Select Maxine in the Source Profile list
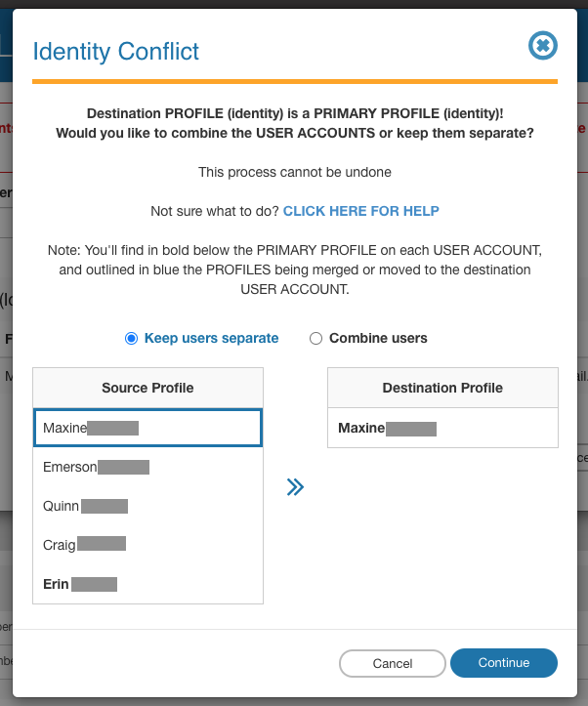 [147, 428]
